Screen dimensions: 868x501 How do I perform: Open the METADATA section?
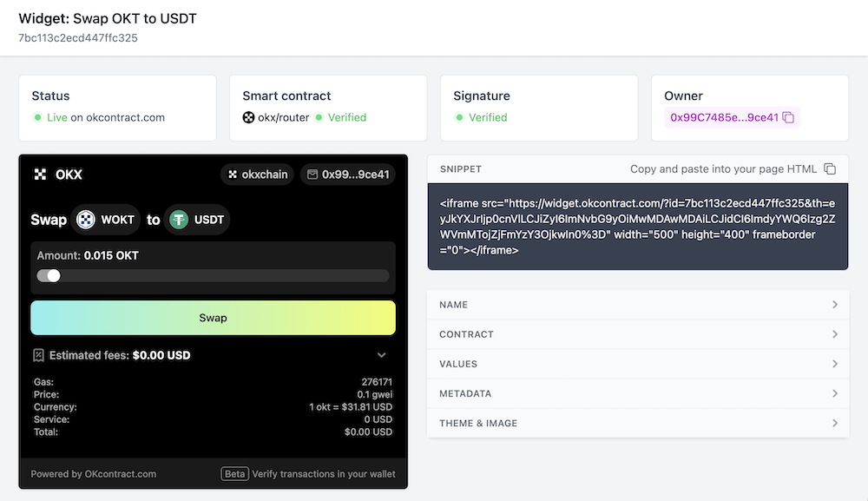pyautogui.click(x=638, y=393)
